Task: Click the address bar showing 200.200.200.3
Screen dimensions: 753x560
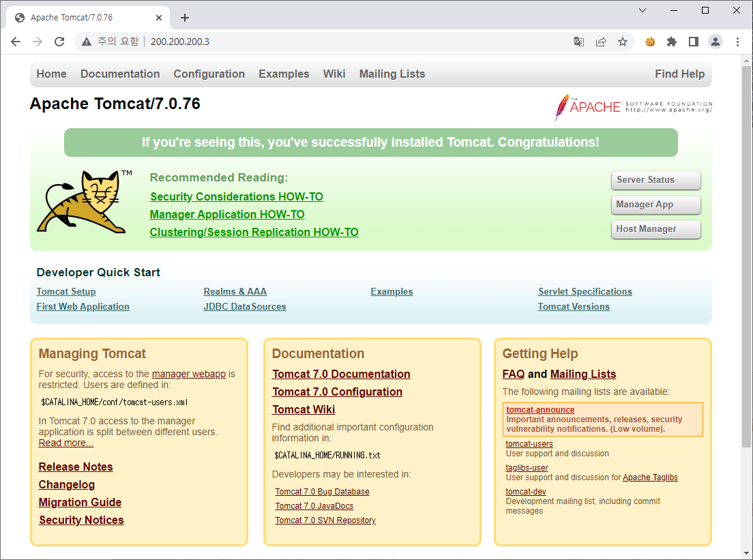Action: [x=355, y=42]
